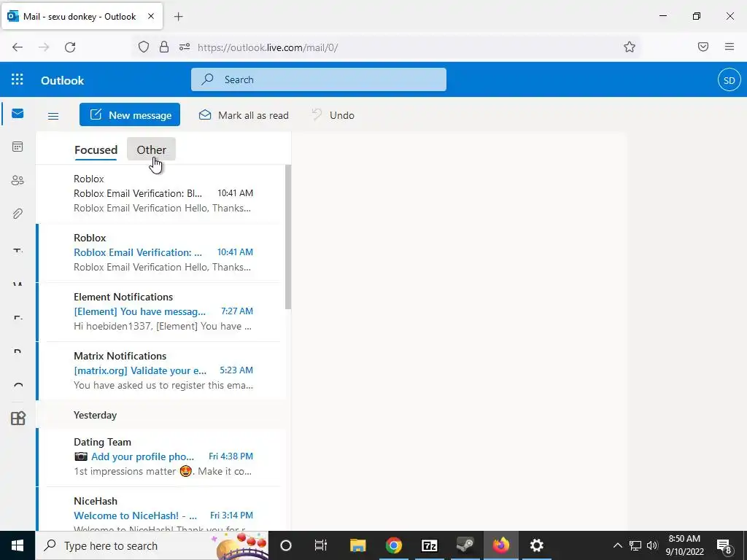Click the Firefox back arrow
The width and height of the screenshot is (747, 560).
[x=18, y=47]
